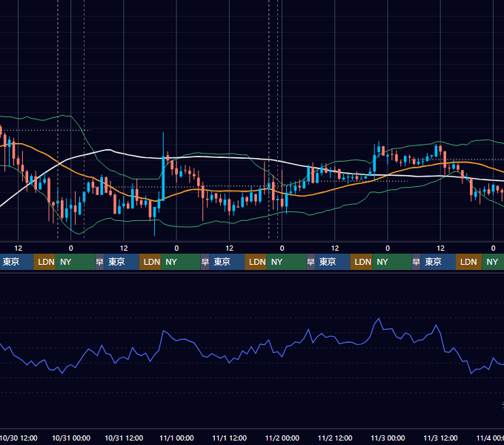Click the 11/3 12:00 date label
504x445 pixels.
(440, 438)
